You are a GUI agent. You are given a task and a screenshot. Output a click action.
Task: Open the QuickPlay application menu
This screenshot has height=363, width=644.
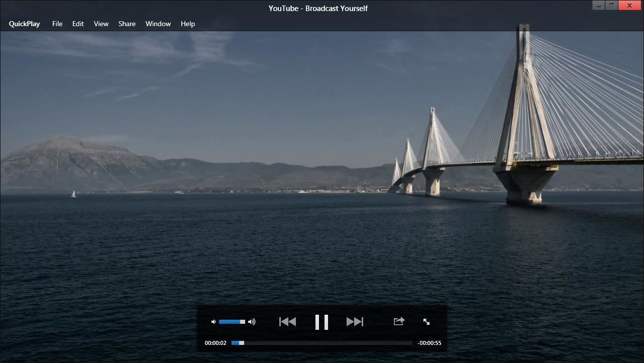(24, 24)
